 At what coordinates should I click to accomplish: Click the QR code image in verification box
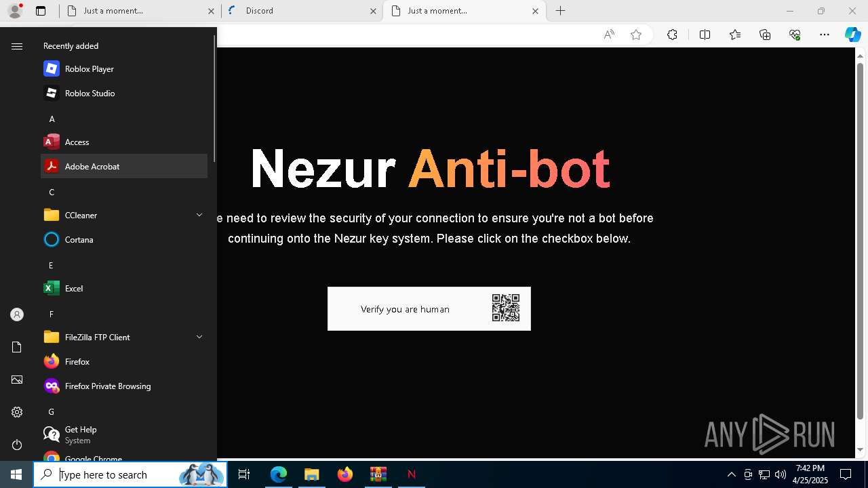tap(506, 308)
